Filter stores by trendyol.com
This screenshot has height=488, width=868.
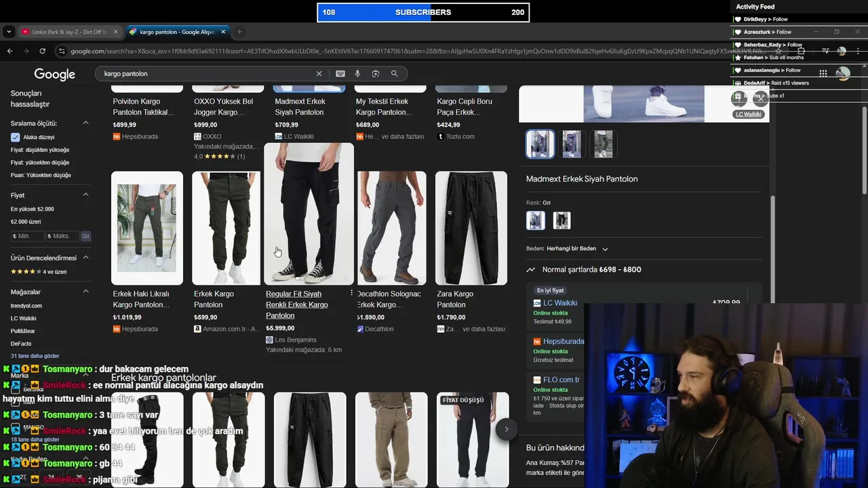26,306
